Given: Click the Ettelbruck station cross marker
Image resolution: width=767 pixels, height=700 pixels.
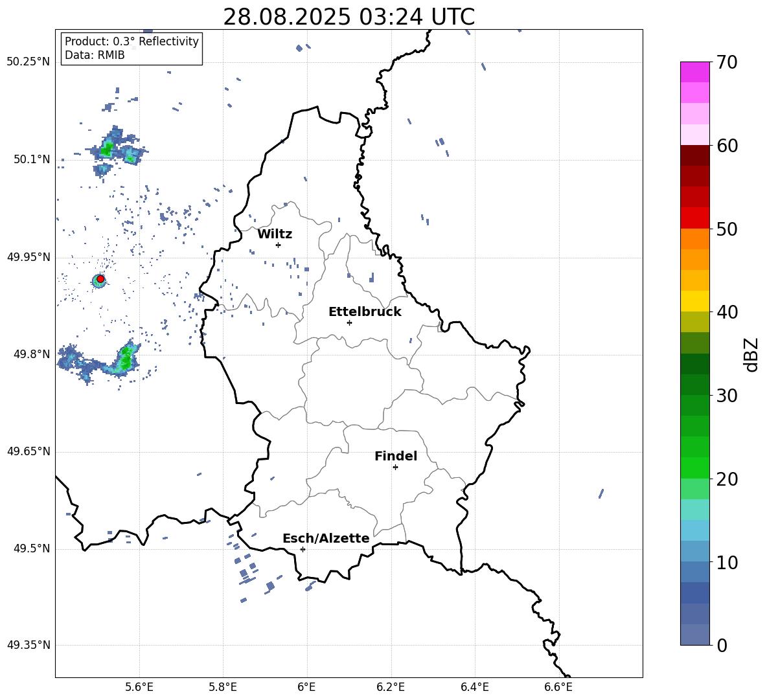Looking at the screenshot, I should pos(349,322).
